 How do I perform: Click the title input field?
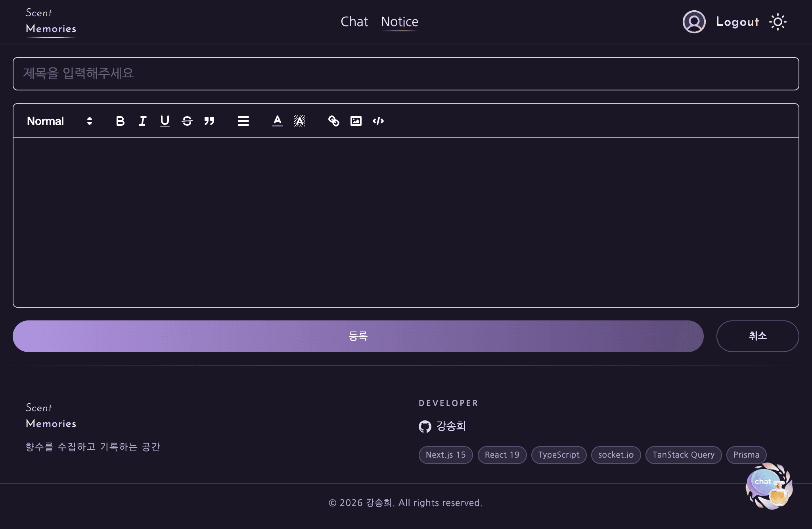(406, 74)
